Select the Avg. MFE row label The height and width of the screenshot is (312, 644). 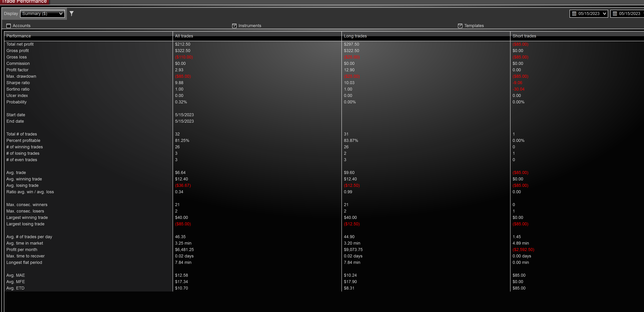(x=16, y=282)
